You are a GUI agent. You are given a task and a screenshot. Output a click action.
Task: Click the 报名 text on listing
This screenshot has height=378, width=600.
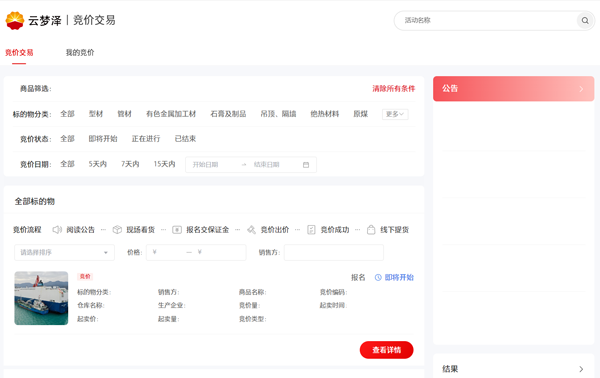[x=358, y=277]
